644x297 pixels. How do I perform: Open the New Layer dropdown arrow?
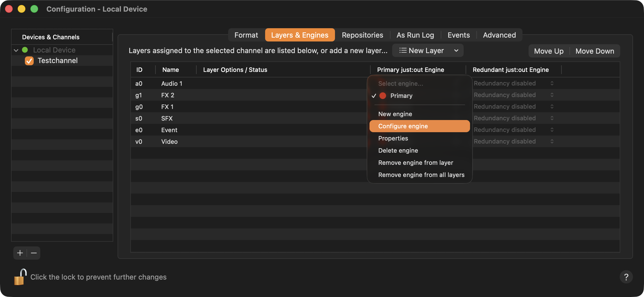click(x=456, y=50)
